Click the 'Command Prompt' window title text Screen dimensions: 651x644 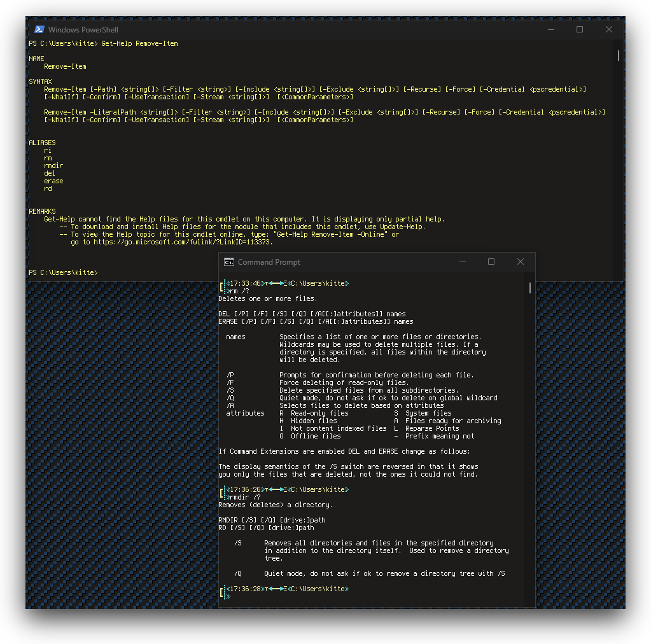tap(269, 262)
